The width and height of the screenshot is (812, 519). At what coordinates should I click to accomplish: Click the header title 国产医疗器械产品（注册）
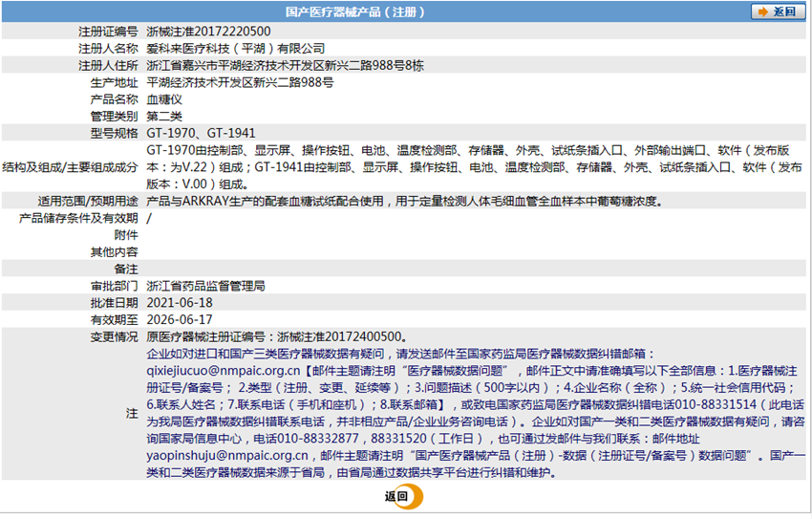click(x=355, y=11)
